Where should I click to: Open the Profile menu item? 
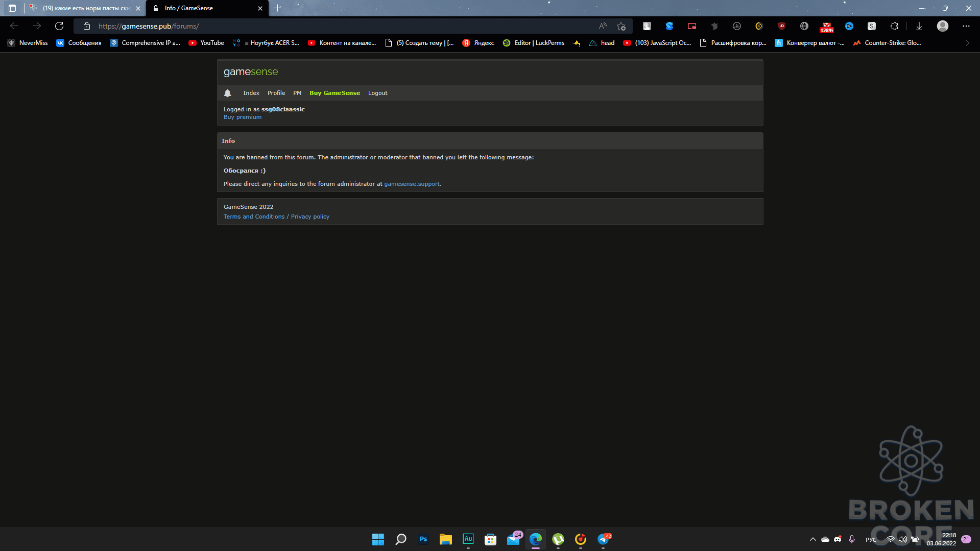(276, 93)
